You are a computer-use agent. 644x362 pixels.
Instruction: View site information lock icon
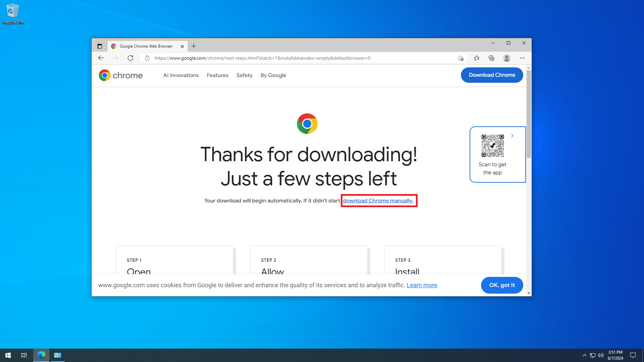pyautogui.click(x=147, y=58)
